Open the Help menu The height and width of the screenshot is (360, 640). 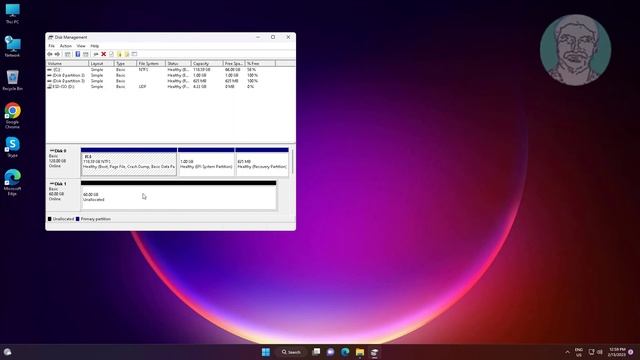pyautogui.click(x=95, y=46)
